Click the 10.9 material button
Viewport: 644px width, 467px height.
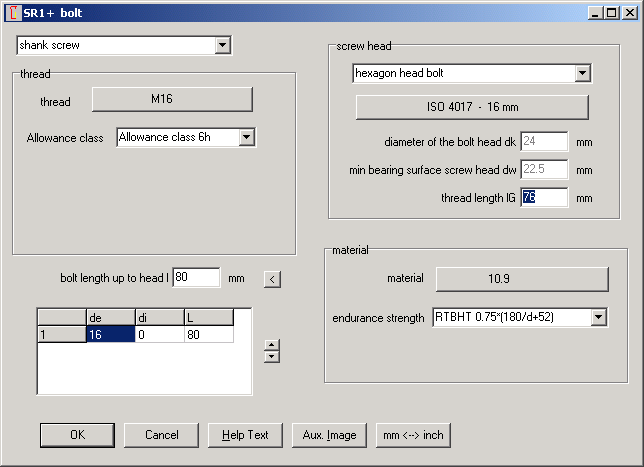click(x=521, y=278)
